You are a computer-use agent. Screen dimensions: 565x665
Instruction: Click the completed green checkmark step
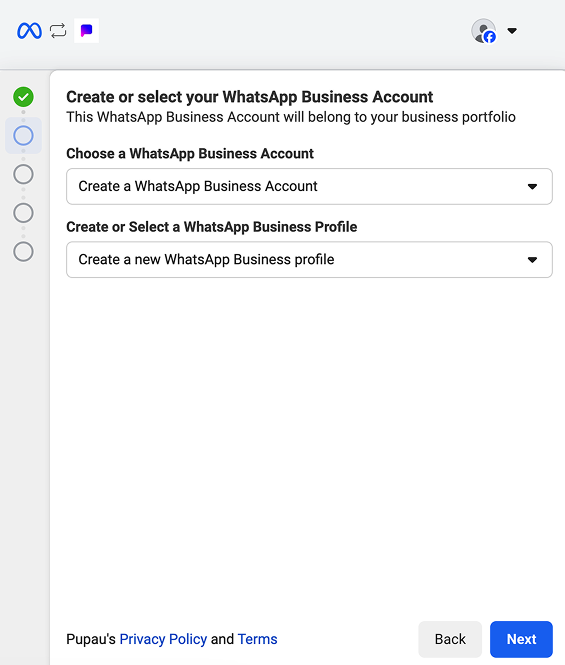pos(23,97)
